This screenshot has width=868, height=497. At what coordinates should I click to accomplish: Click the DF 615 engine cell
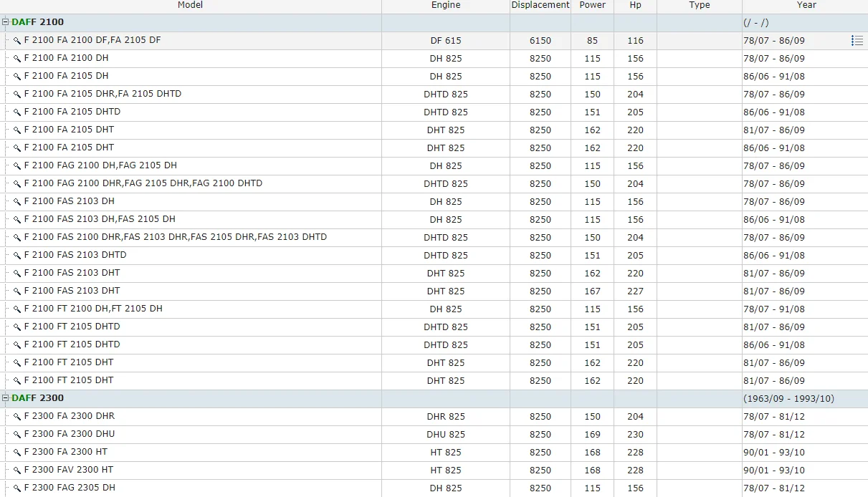point(446,41)
